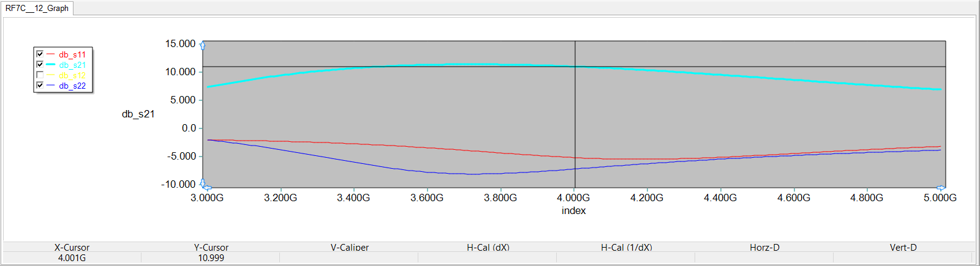This screenshot has width=980, height=266.
Task: Click the index X-axis title
Action: coord(574,210)
